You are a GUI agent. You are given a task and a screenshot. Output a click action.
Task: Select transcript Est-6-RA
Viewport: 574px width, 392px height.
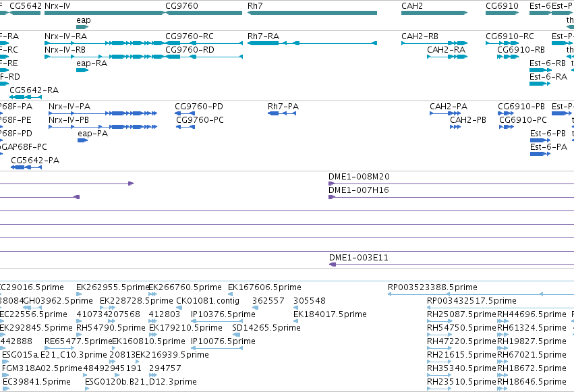540,84
